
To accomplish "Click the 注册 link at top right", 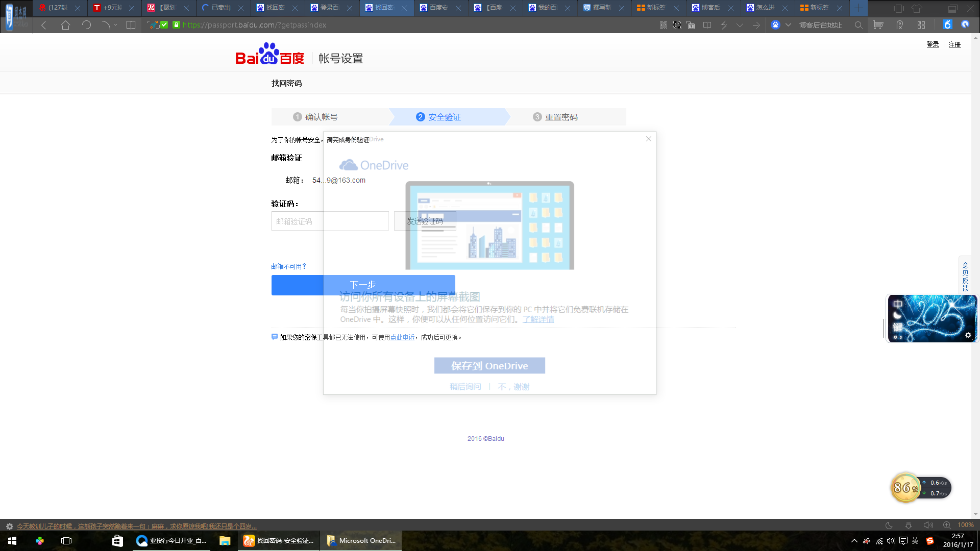I will point(954,44).
